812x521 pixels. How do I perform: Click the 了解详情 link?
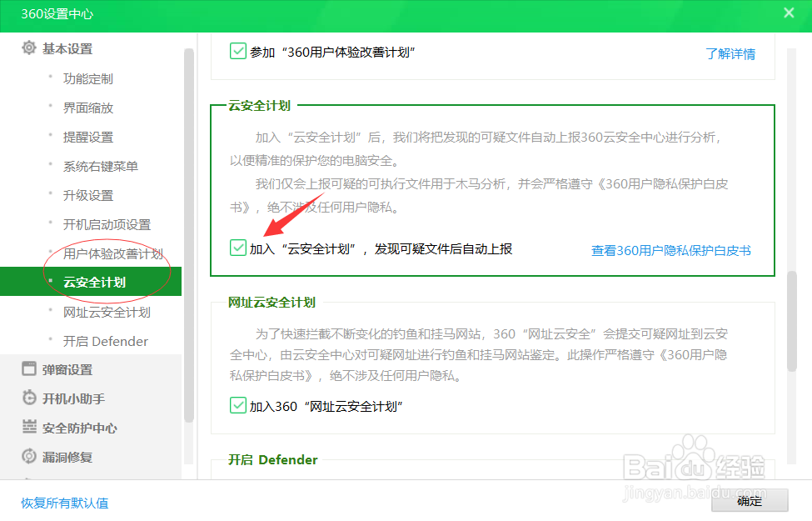pyautogui.click(x=730, y=53)
